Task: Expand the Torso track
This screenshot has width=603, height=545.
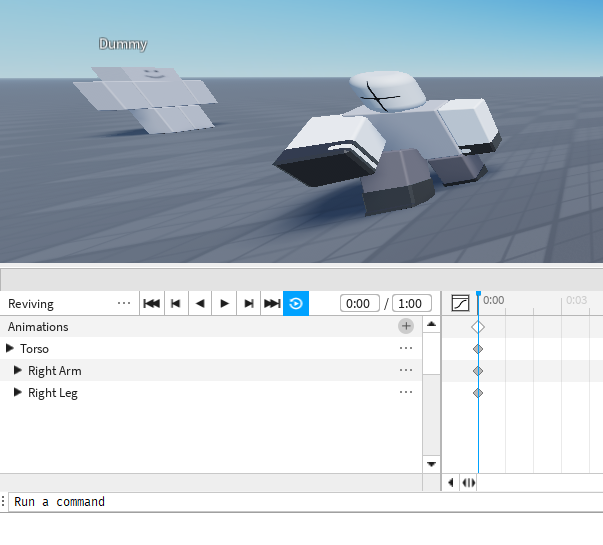Action: pyautogui.click(x=10, y=348)
